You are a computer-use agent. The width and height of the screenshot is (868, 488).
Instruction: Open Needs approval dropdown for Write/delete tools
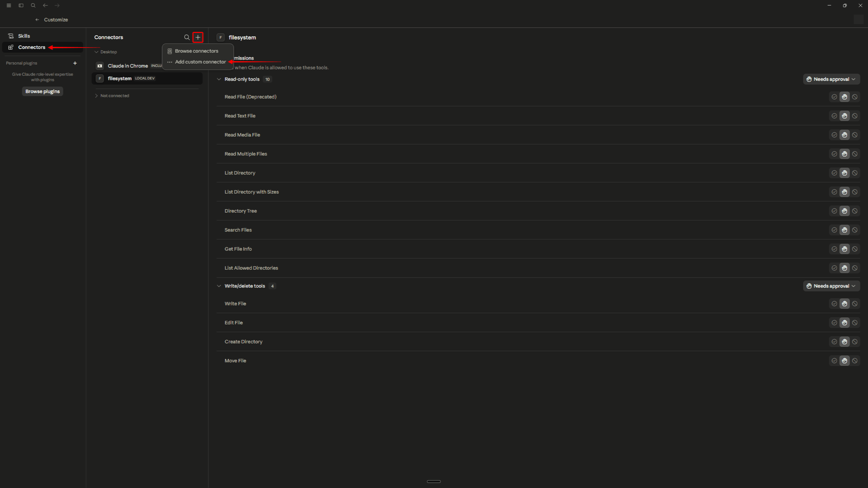coord(831,286)
